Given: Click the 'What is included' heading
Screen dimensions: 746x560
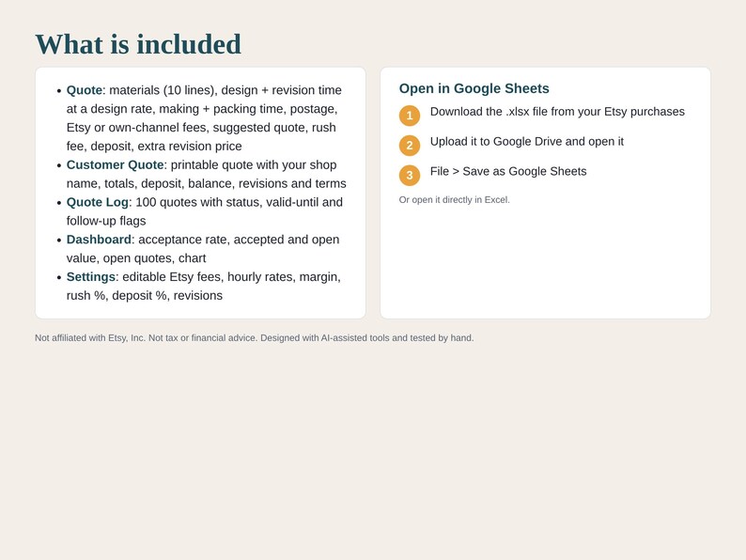Looking at the screenshot, I should pos(138,44).
